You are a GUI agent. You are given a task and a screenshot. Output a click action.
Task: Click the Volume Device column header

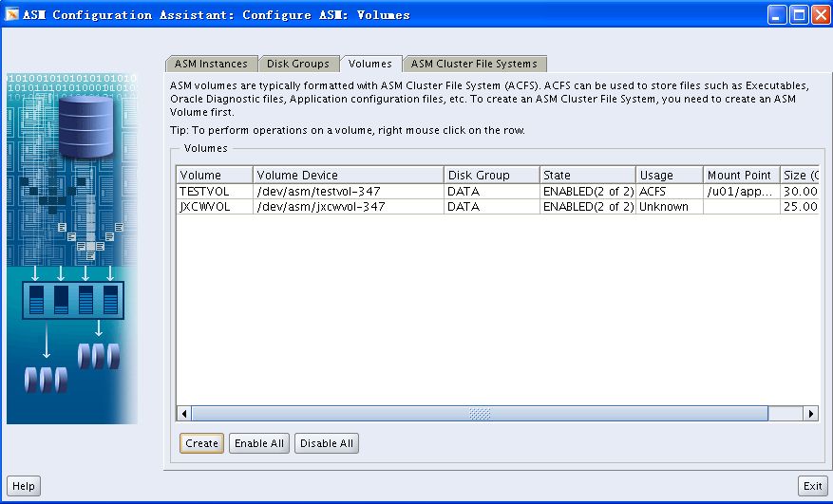tap(349, 176)
